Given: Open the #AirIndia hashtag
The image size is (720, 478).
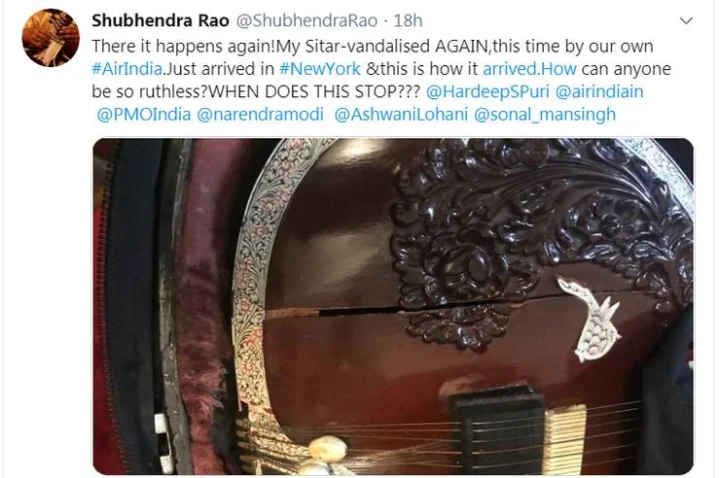Looking at the screenshot, I should (x=127, y=69).
